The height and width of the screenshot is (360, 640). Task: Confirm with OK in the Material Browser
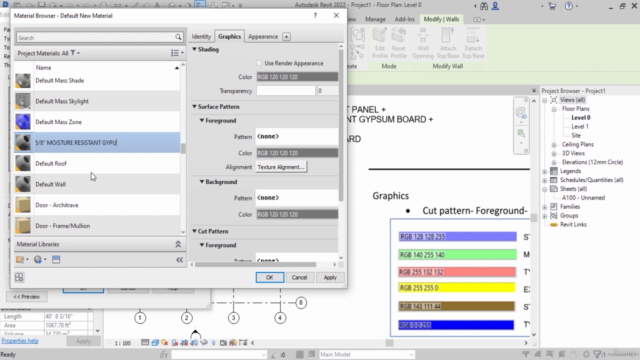[x=270, y=278]
